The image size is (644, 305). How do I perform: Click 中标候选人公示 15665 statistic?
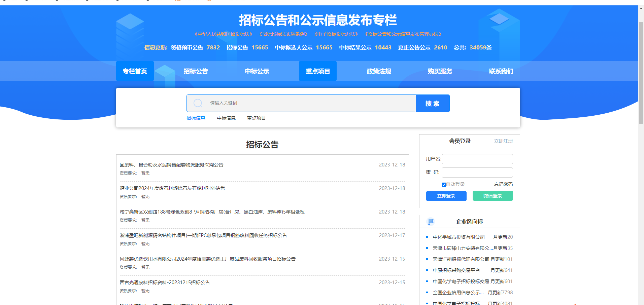click(x=304, y=47)
